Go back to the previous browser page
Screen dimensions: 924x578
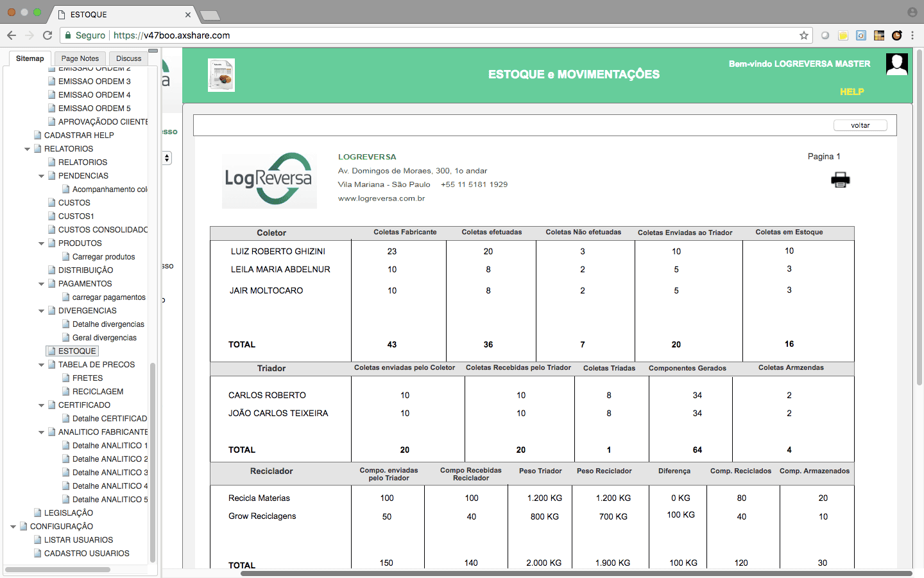coord(12,35)
